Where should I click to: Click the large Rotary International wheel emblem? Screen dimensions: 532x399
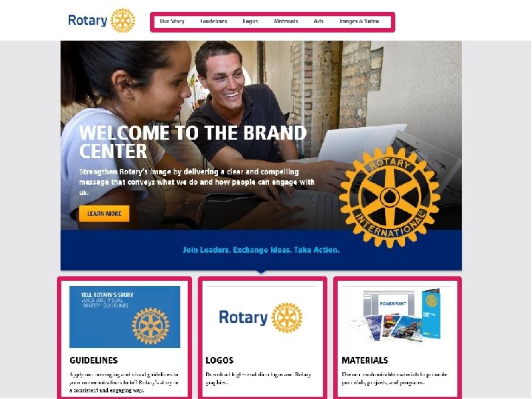[x=389, y=197]
